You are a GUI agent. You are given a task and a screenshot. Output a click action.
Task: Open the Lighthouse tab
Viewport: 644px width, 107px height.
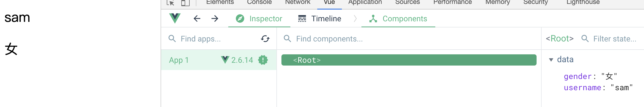[x=583, y=2]
